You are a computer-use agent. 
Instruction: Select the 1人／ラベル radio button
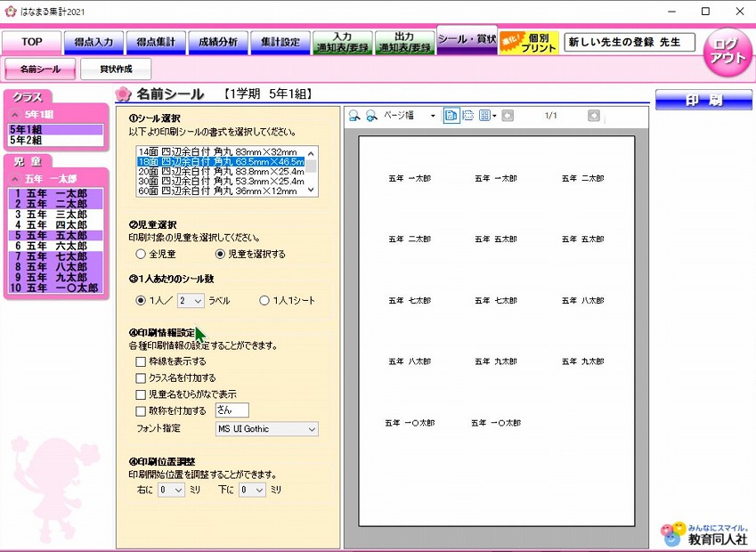(141, 300)
